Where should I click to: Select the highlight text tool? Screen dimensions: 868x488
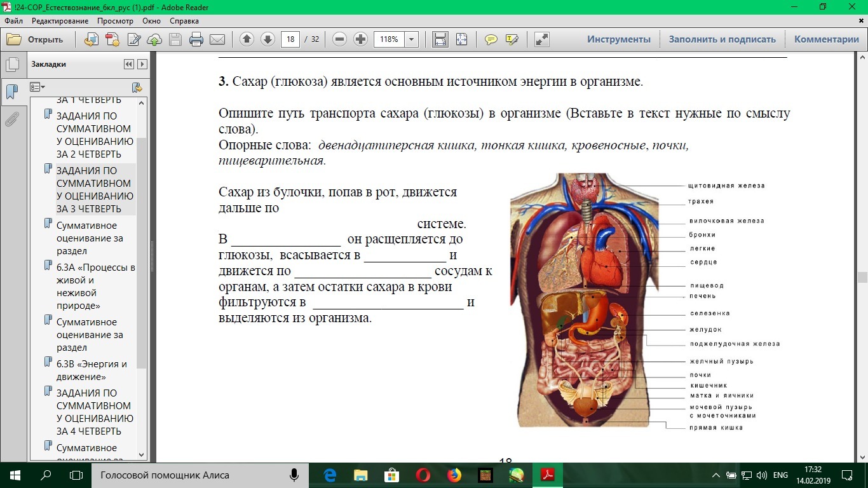tap(512, 39)
